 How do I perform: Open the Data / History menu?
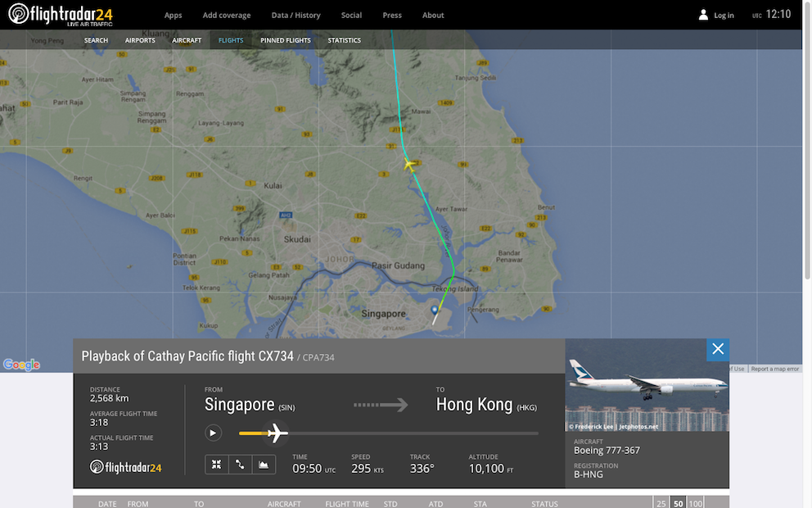pos(295,15)
